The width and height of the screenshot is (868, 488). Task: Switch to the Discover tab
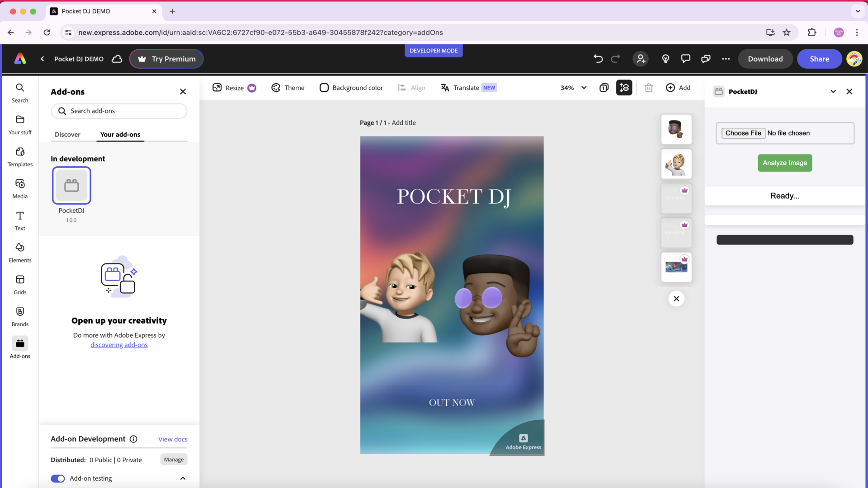click(67, 134)
